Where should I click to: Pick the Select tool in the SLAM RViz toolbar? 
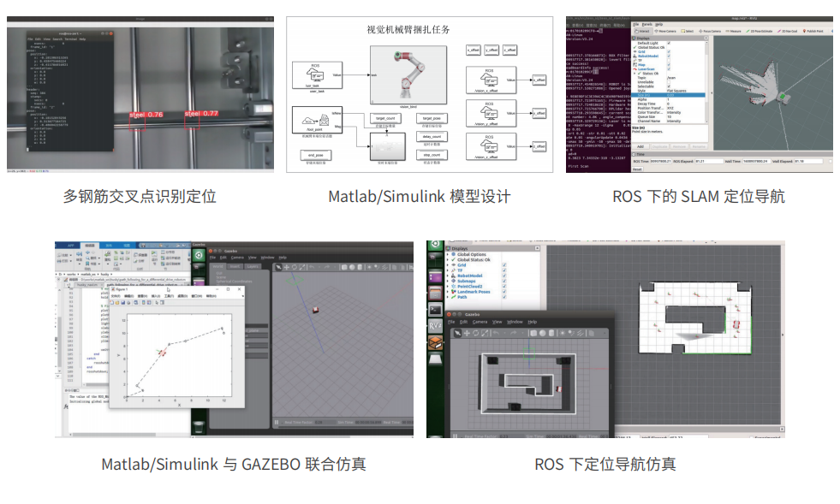pos(687,31)
